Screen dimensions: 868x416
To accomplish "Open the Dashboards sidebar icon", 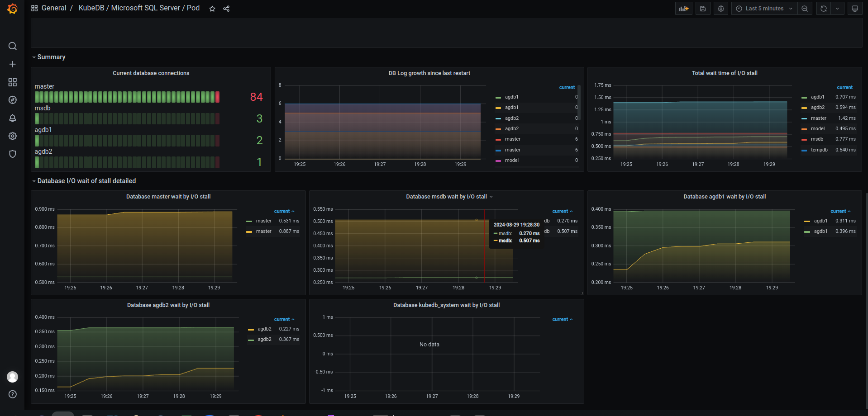I will click(x=12, y=82).
